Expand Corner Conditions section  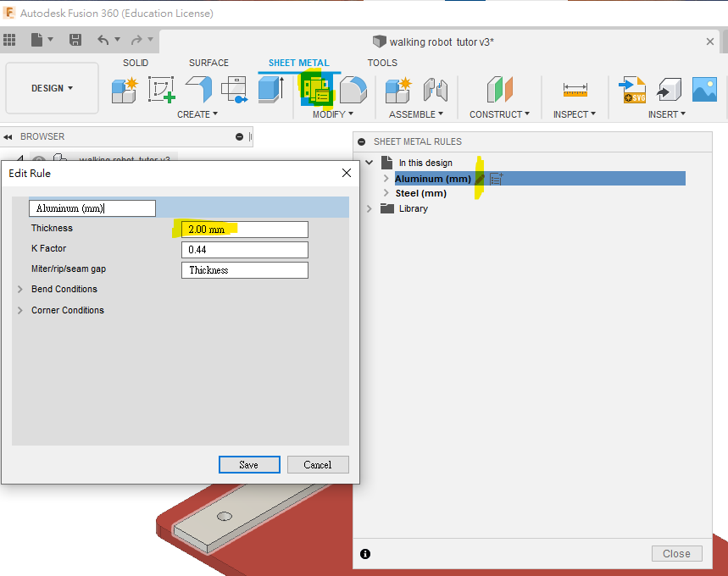[x=19, y=311]
